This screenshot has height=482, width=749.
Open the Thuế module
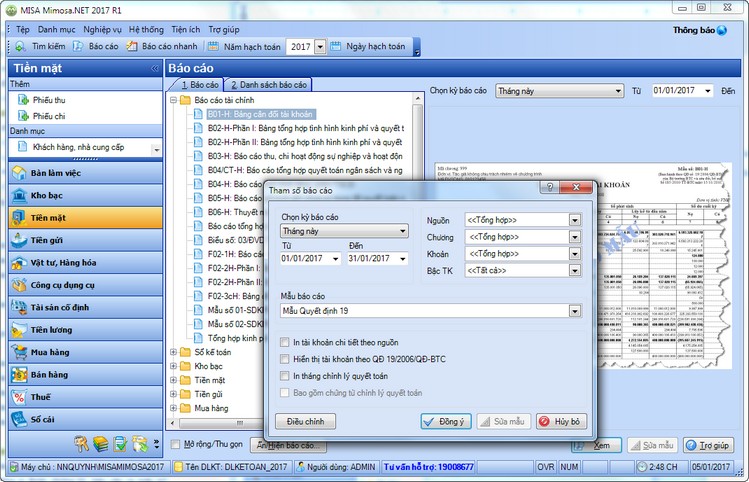[x=86, y=397]
